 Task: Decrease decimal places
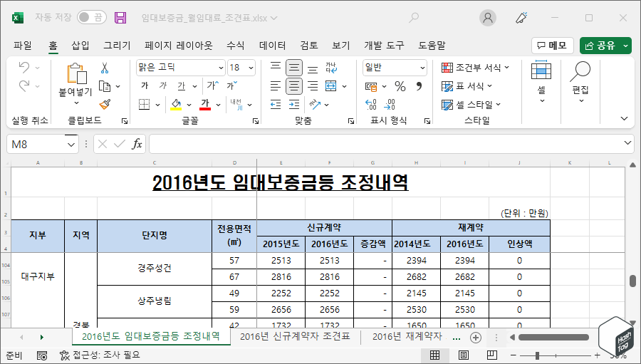pos(390,104)
